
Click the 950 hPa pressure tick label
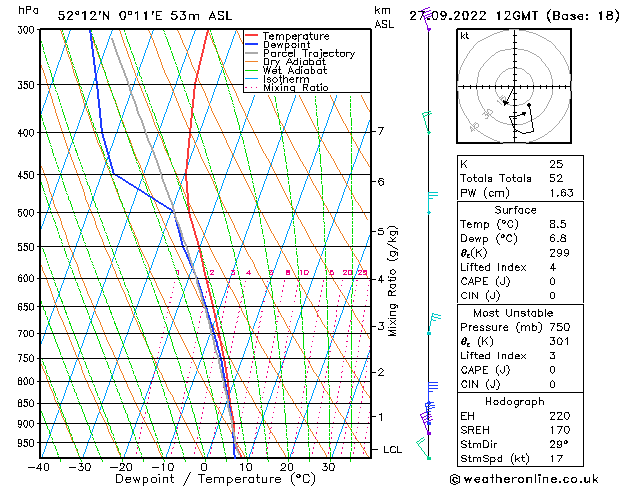(28, 443)
